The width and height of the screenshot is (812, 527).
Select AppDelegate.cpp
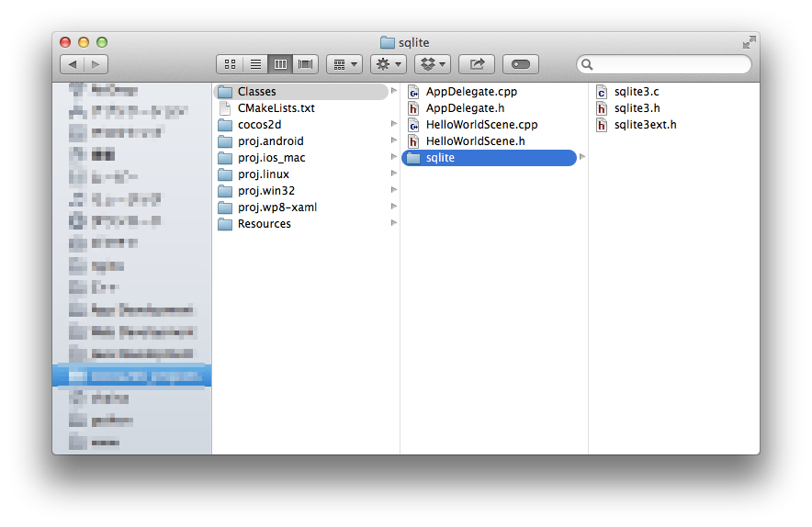coord(489,92)
